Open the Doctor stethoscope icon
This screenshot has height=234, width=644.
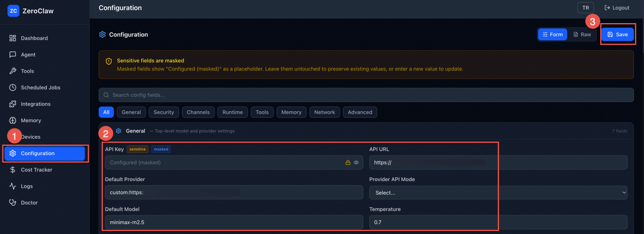13,203
